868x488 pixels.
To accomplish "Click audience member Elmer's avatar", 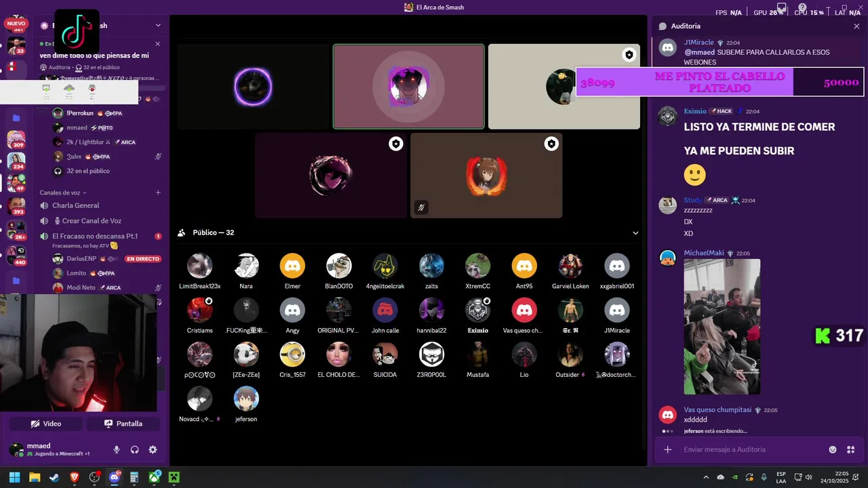I will tap(292, 266).
